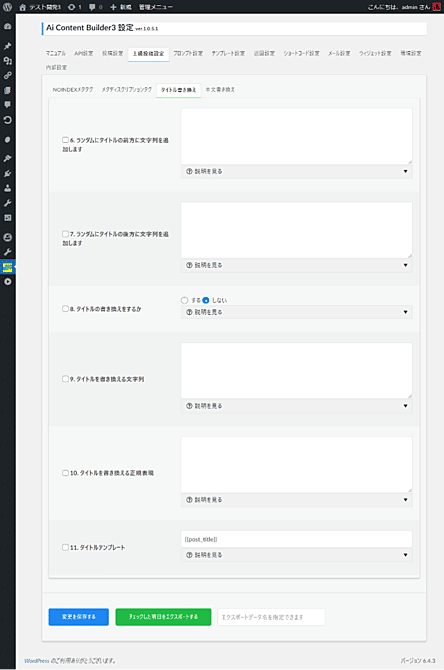Click the circular arrow sidebar icon
Image resolution: width=444 pixels, height=670 pixels.
coord(8,120)
